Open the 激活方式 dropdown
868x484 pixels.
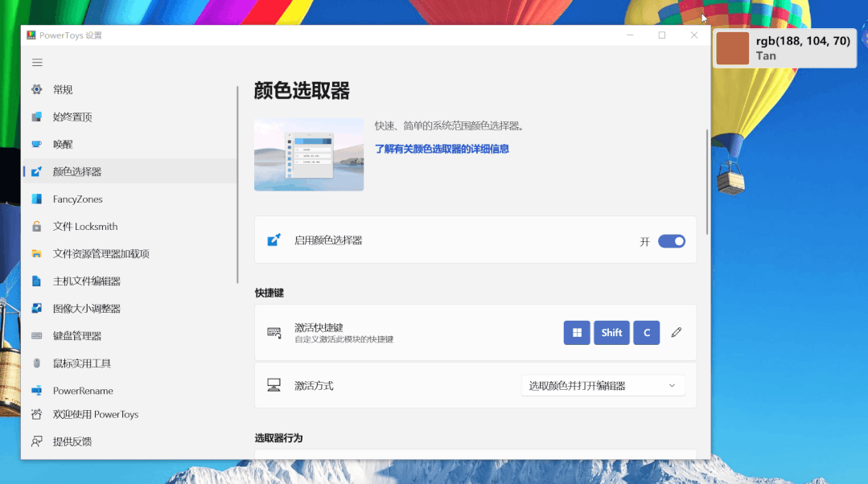[x=603, y=386]
